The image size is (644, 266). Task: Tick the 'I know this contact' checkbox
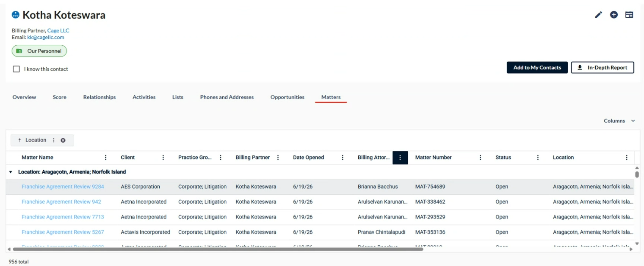tap(16, 69)
